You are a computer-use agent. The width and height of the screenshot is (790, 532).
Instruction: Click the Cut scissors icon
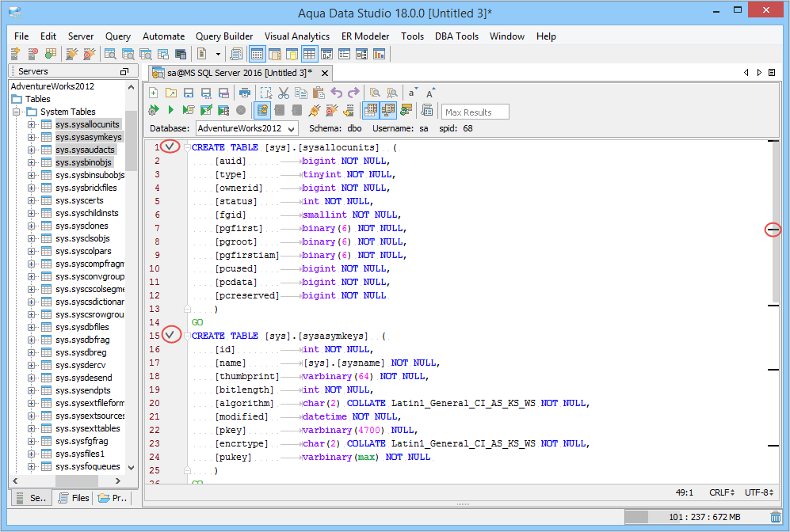[284, 93]
